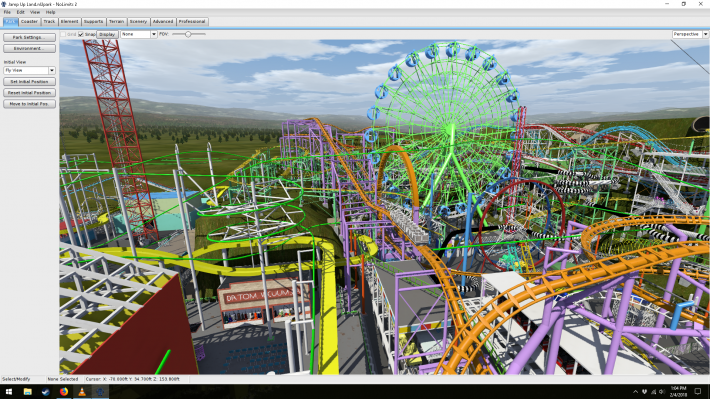The height and width of the screenshot is (399, 710).
Task: Click Reset Initial Position button
Action: [29, 93]
